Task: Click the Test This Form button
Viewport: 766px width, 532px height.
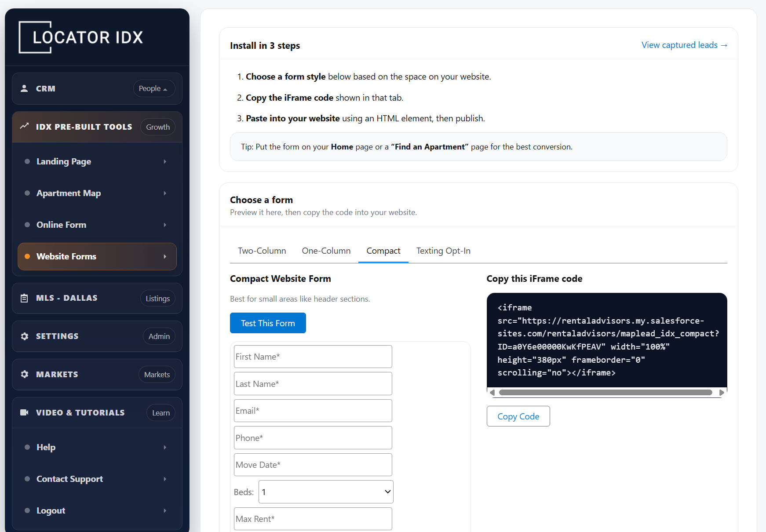Action: 268,323
